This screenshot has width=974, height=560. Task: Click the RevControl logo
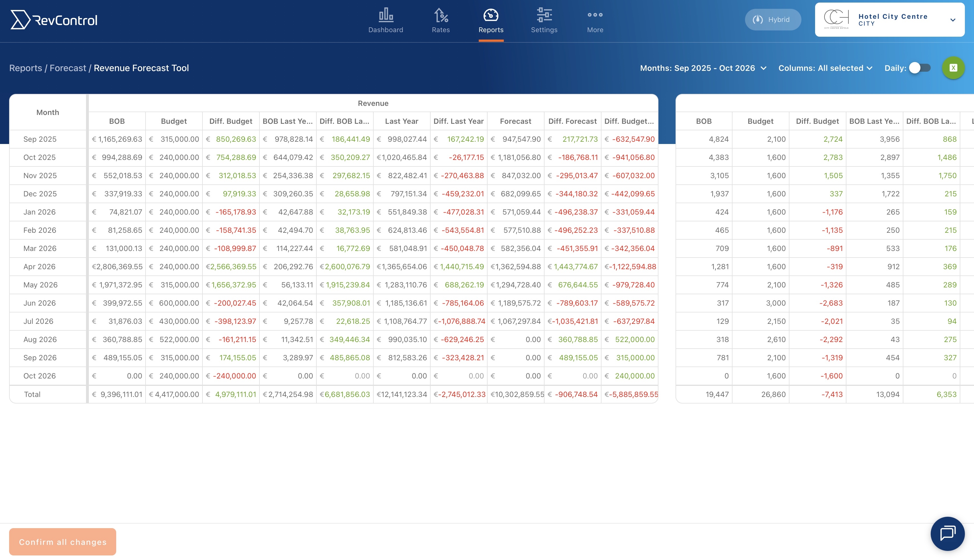pos(54,20)
